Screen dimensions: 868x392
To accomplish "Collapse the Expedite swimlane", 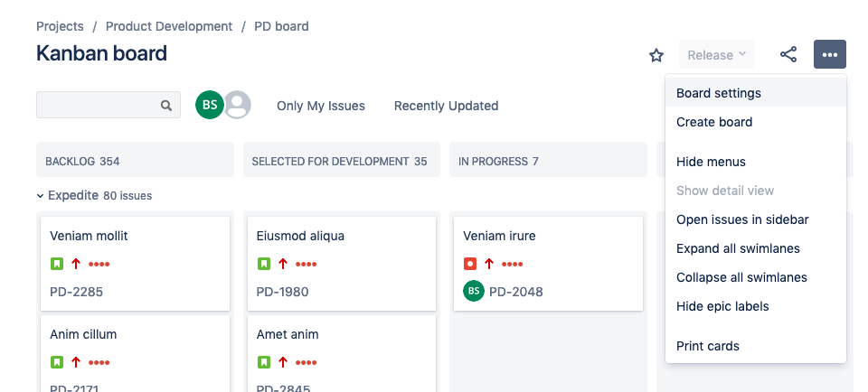I will (x=41, y=195).
